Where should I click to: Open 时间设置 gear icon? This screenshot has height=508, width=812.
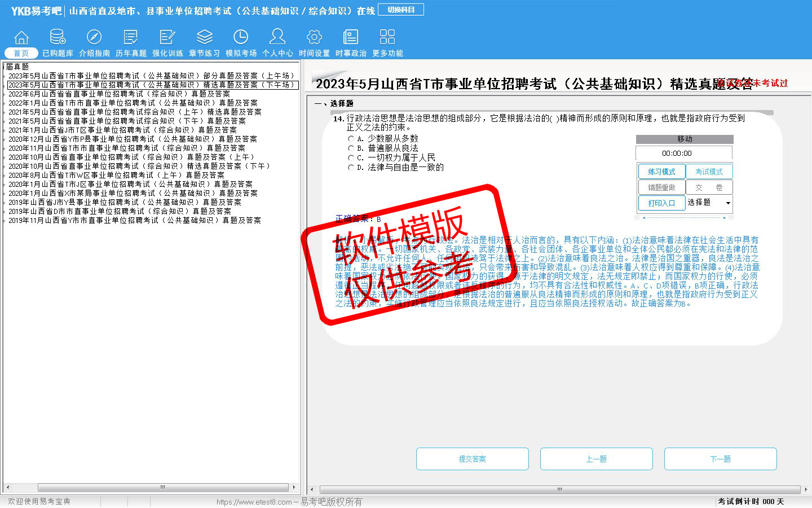click(x=314, y=43)
